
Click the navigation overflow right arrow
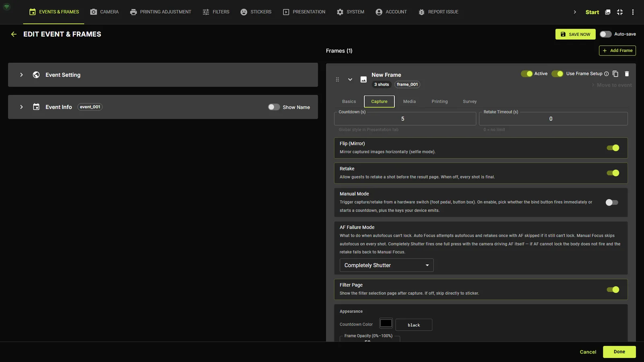[575, 12]
